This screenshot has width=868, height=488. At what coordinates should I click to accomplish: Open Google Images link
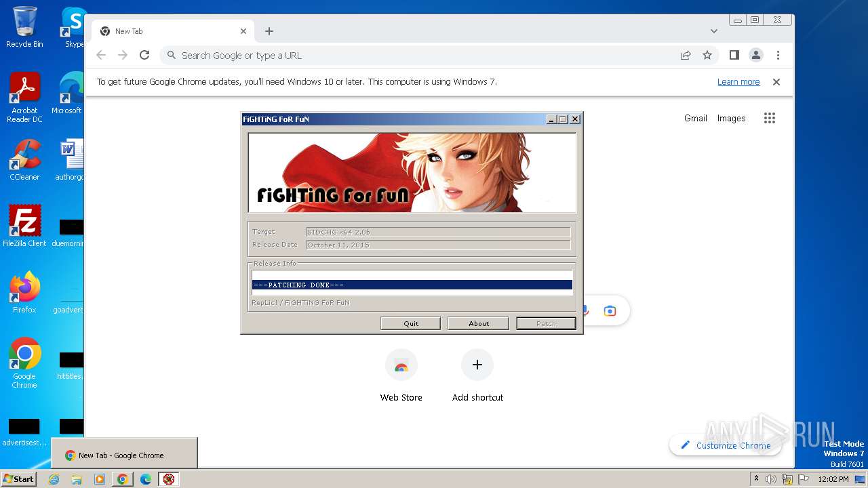pyautogui.click(x=732, y=118)
